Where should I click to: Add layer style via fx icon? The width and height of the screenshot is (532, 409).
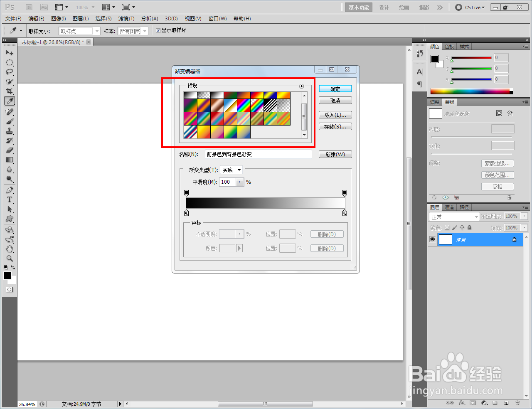pyautogui.click(x=461, y=403)
